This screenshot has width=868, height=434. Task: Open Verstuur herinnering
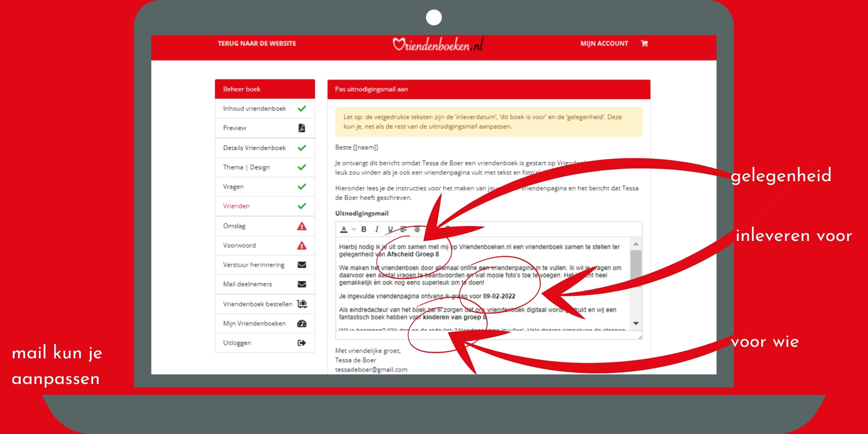click(x=265, y=265)
